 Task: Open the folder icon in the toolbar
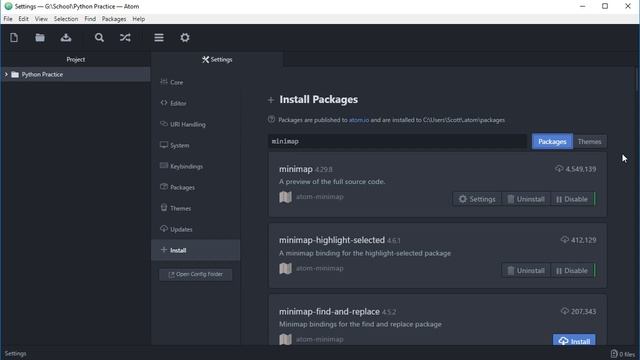(x=40, y=38)
